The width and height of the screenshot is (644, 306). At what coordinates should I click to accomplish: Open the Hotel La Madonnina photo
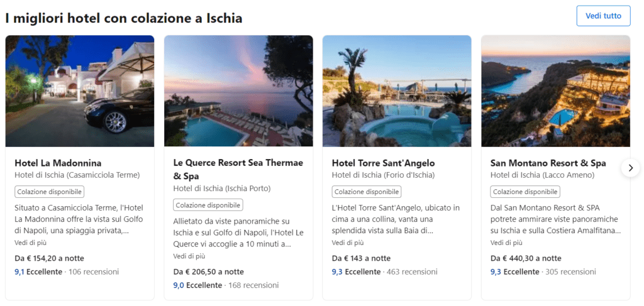80,91
